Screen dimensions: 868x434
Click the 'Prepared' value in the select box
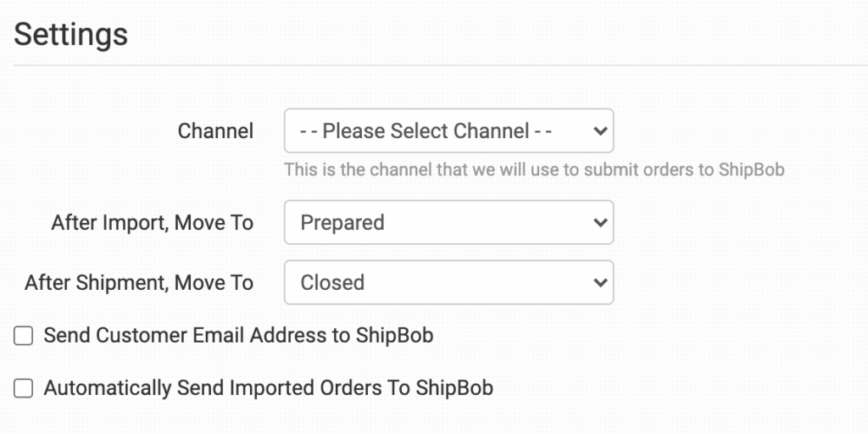point(342,223)
